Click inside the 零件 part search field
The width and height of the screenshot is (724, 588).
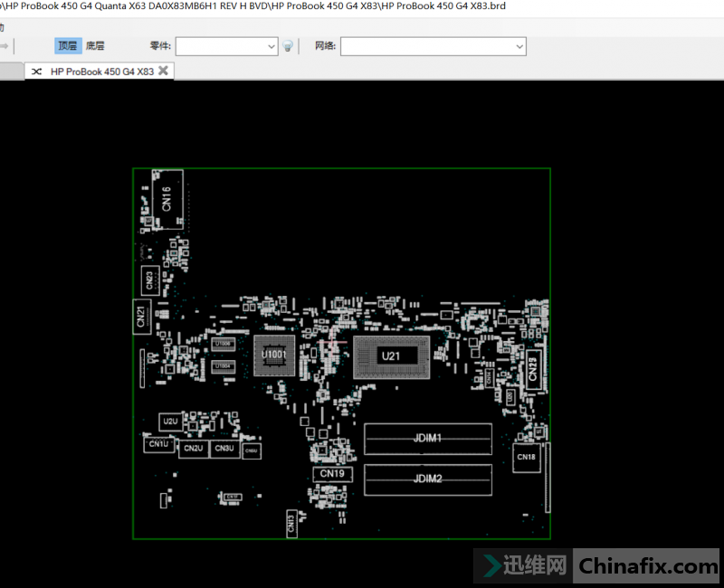click(x=222, y=46)
